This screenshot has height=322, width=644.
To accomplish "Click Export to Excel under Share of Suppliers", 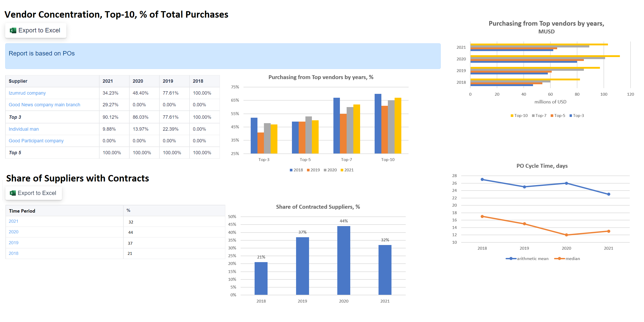I will (x=37, y=193).
